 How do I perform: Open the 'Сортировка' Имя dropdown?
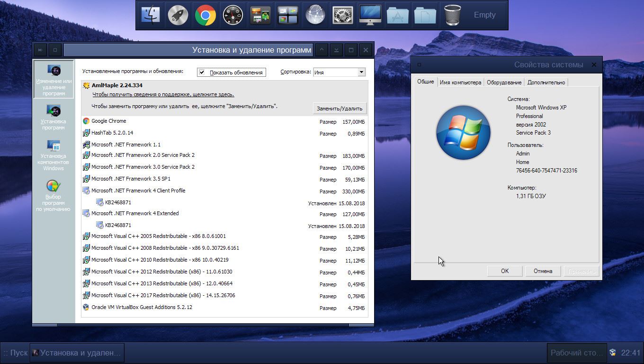pyautogui.click(x=340, y=72)
